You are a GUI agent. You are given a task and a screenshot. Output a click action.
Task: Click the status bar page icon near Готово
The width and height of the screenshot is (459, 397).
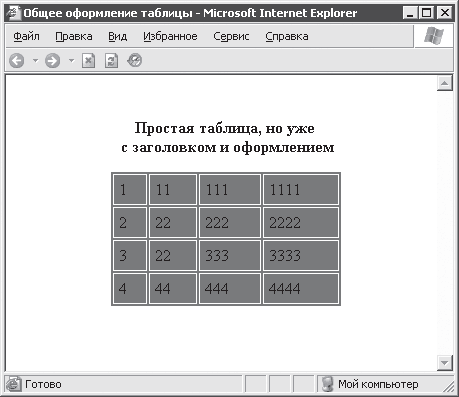[x=14, y=384]
